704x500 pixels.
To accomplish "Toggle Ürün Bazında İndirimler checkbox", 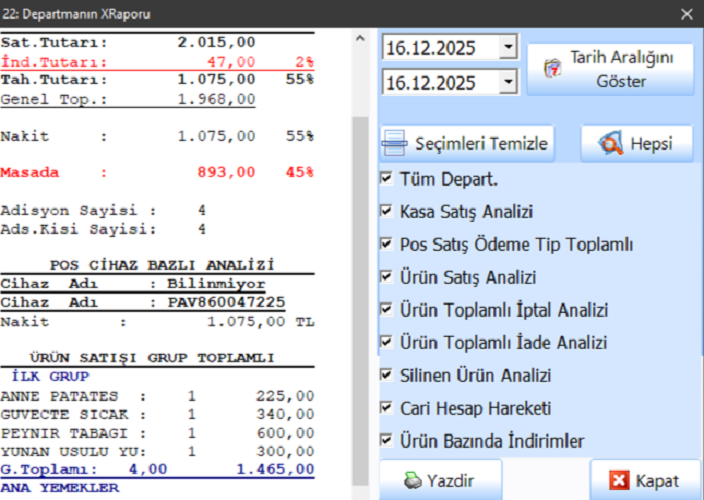I will click(386, 441).
